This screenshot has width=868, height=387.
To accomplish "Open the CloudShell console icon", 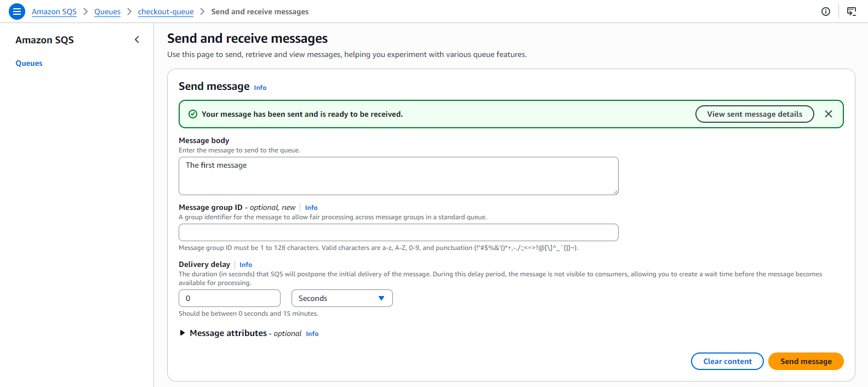I will [x=852, y=12].
